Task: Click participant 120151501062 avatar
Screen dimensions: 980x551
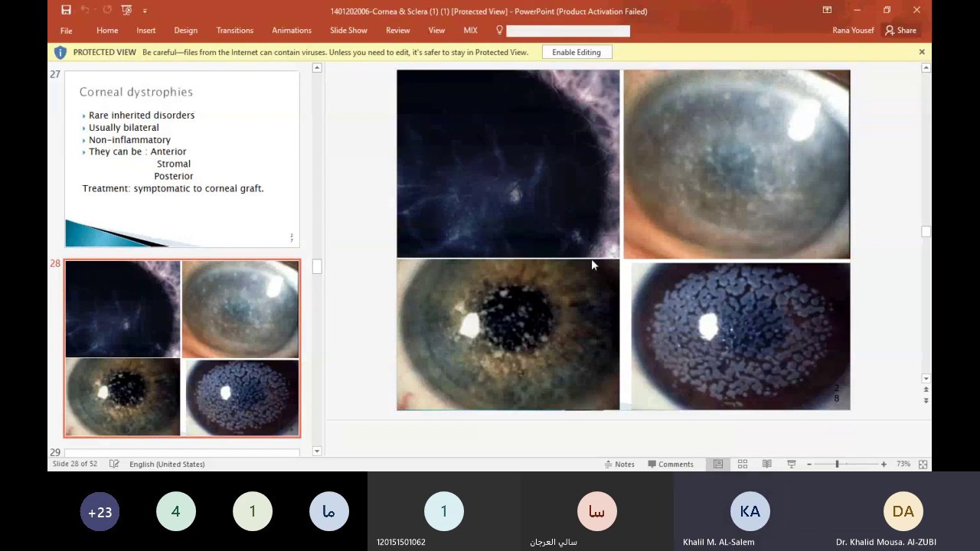Action: click(444, 511)
